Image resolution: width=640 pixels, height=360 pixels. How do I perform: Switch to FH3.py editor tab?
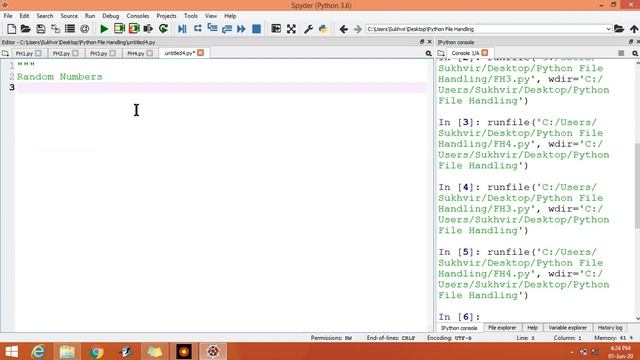98,53
